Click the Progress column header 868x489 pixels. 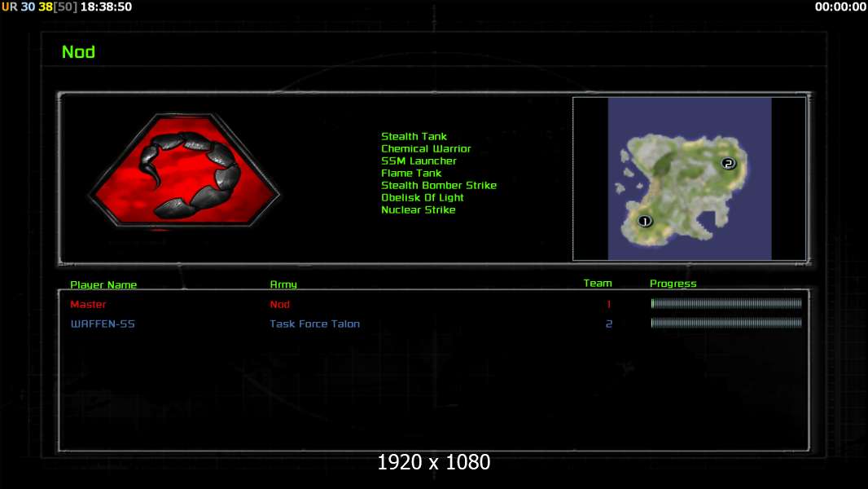(673, 284)
